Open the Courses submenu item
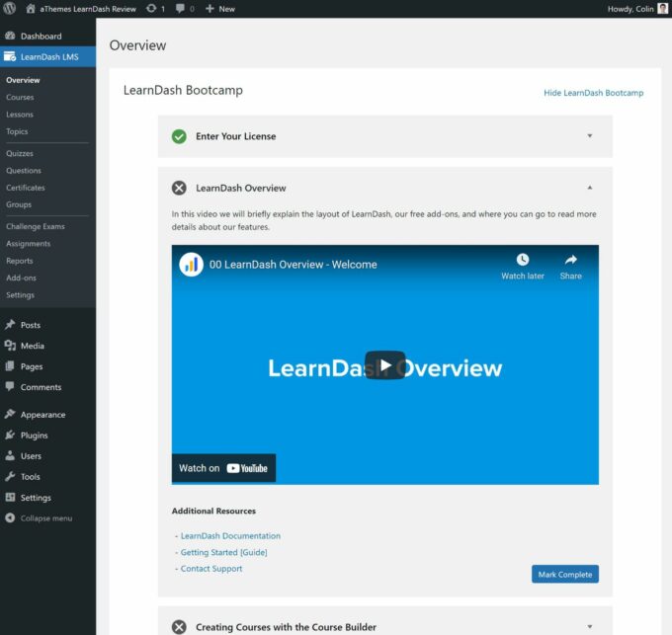 tap(20, 97)
